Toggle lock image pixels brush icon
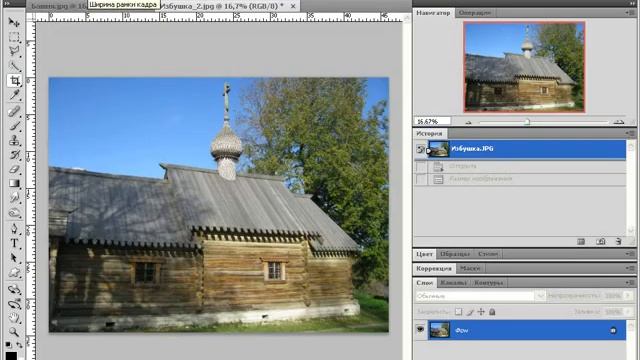 point(470,312)
